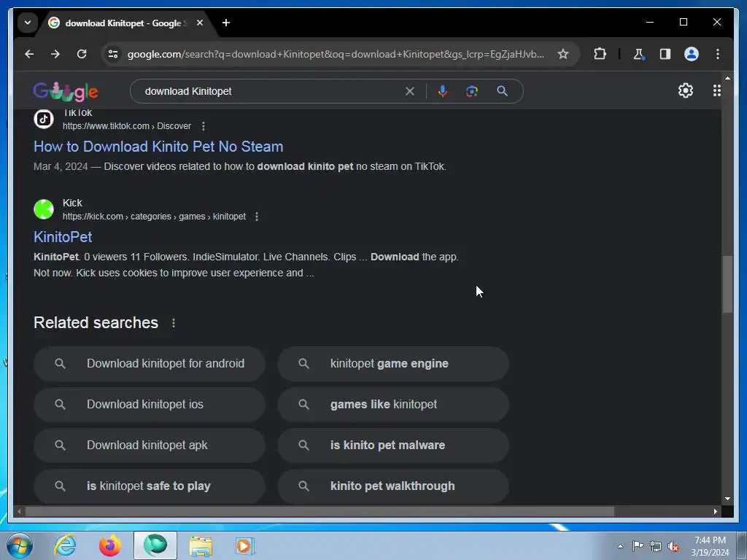747x560 pixels.
Task: Close the 'download Kinitopet' tab
Action: point(200,23)
